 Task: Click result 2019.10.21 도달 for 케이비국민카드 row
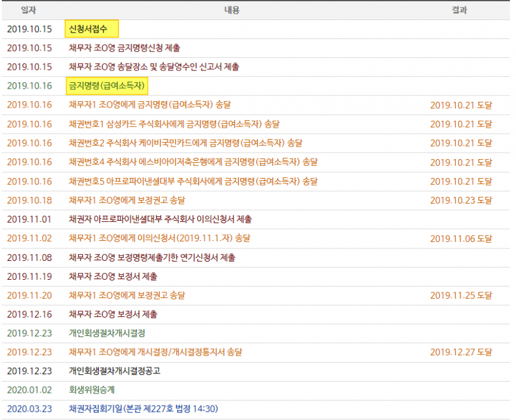click(x=461, y=143)
